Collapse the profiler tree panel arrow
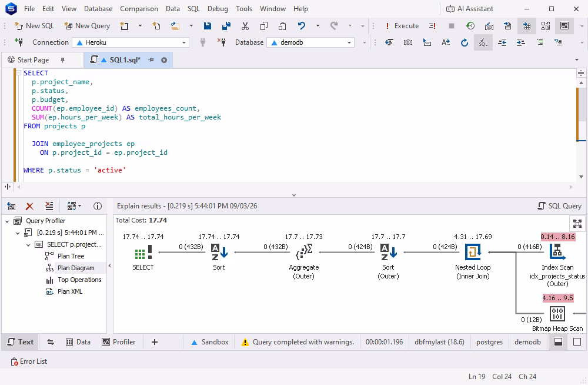This screenshot has width=588, height=385. [x=109, y=265]
